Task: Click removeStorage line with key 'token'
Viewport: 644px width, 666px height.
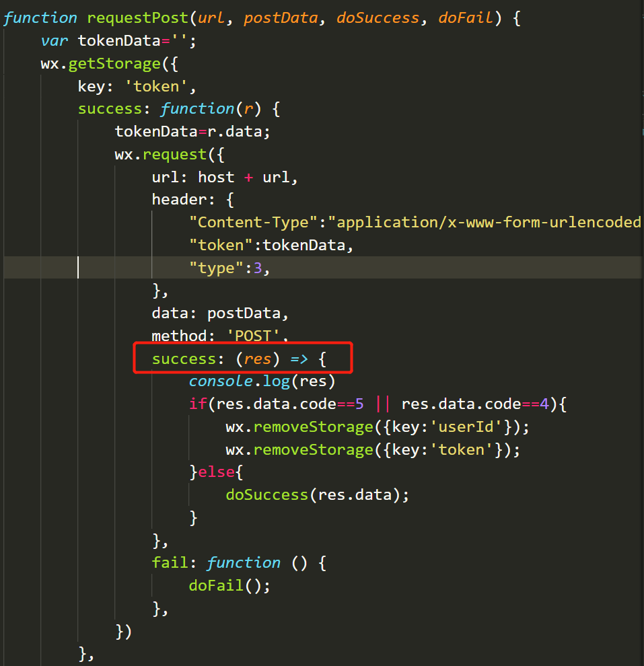Action: pos(373,450)
